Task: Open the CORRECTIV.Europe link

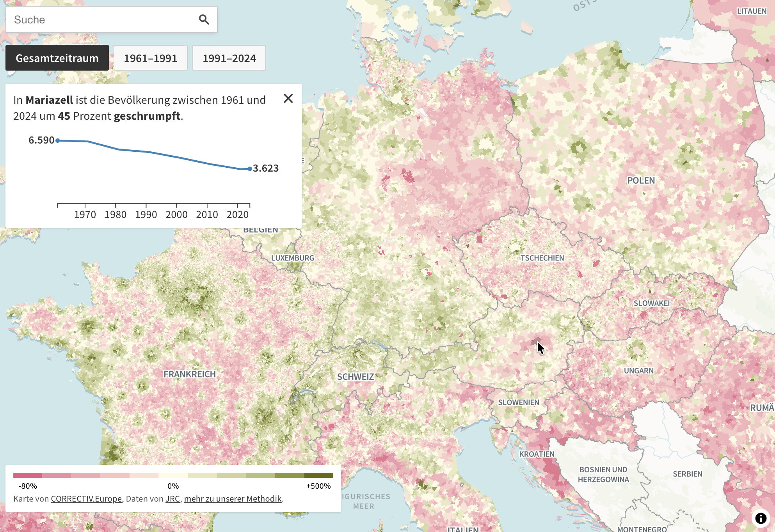Action: [86, 498]
